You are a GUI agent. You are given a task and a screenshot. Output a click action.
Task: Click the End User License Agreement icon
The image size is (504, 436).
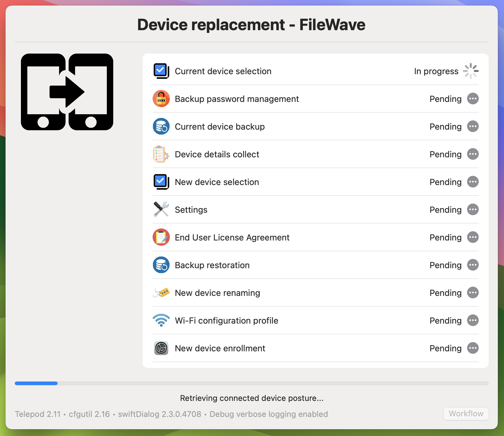click(161, 237)
